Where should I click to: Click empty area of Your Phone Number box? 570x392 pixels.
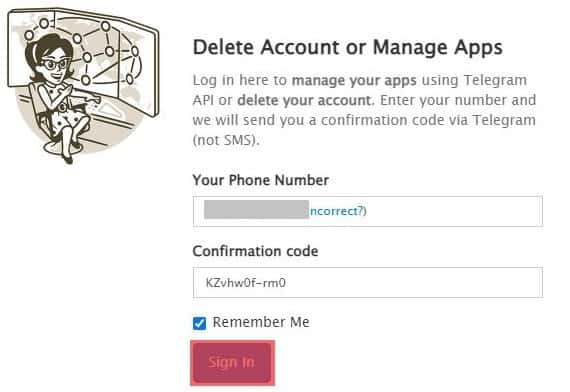pyautogui.click(x=454, y=211)
